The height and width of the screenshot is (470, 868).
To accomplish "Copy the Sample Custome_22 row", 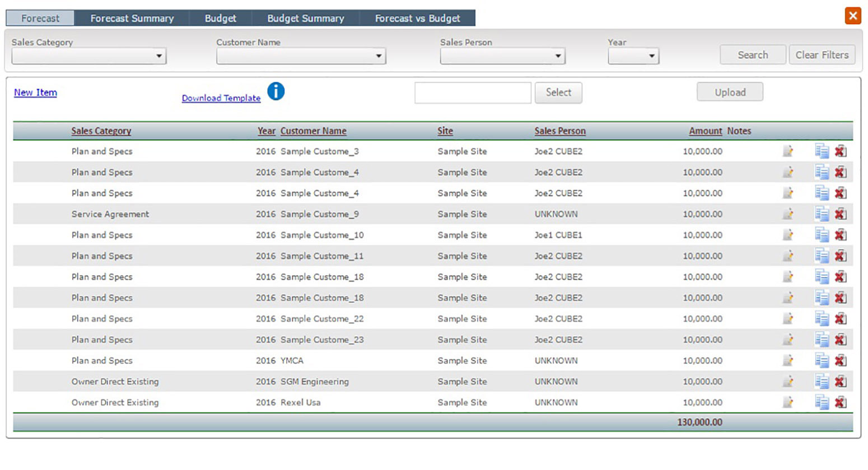I will 822,318.
